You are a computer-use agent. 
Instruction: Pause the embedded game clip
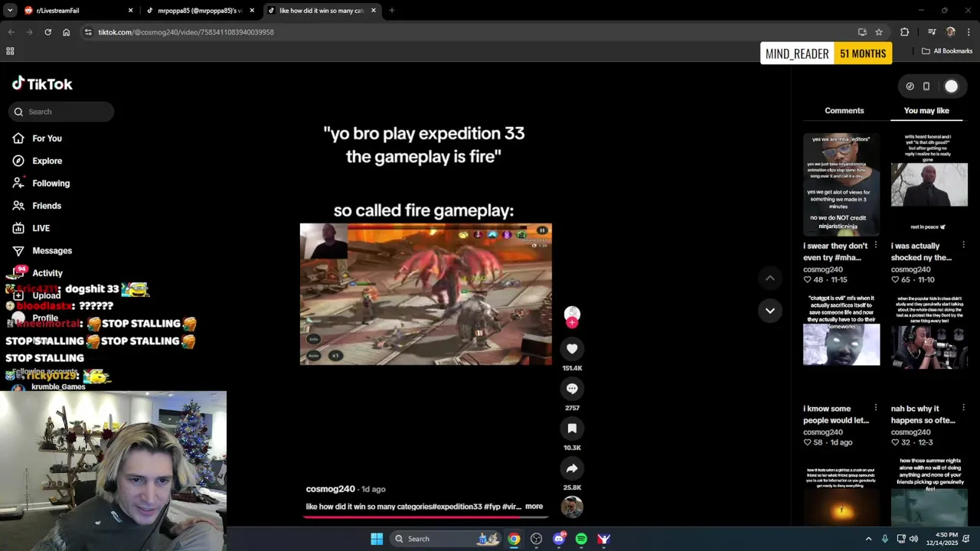point(542,230)
